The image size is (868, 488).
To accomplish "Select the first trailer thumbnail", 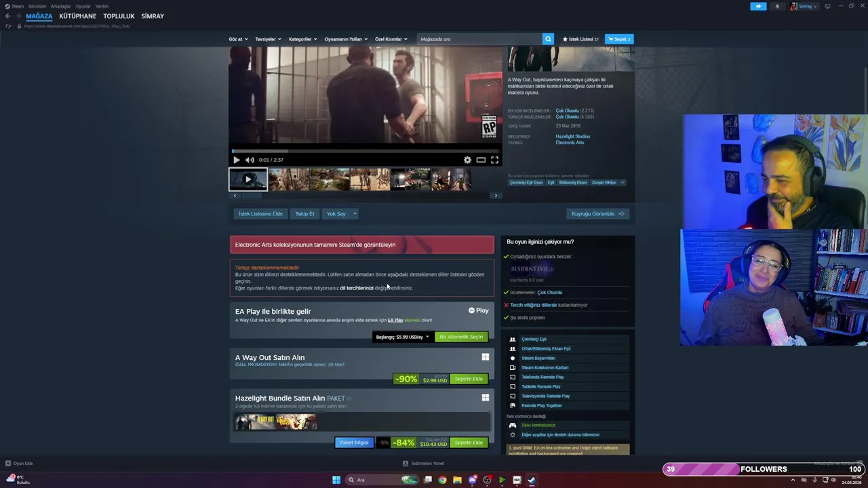I will (x=248, y=180).
